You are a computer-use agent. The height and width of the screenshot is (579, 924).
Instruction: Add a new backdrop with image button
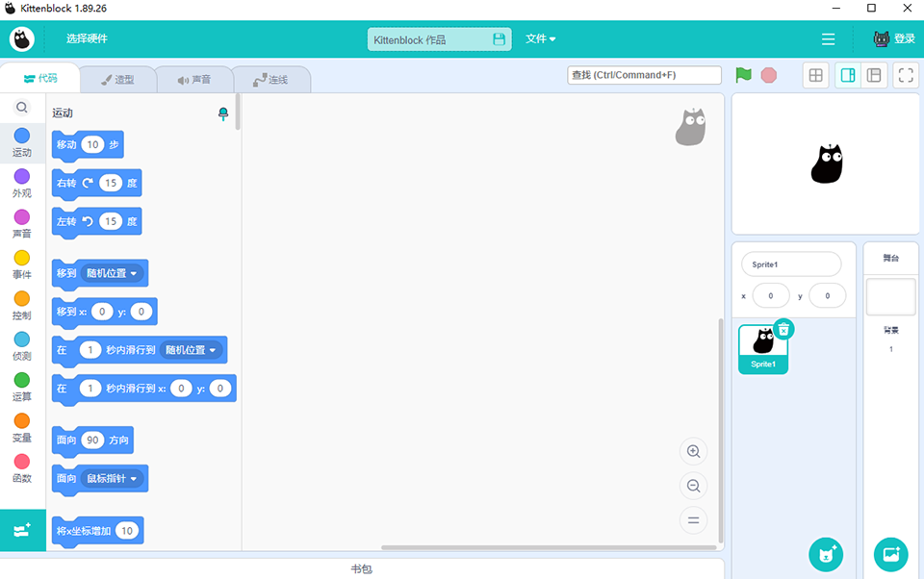890,555
